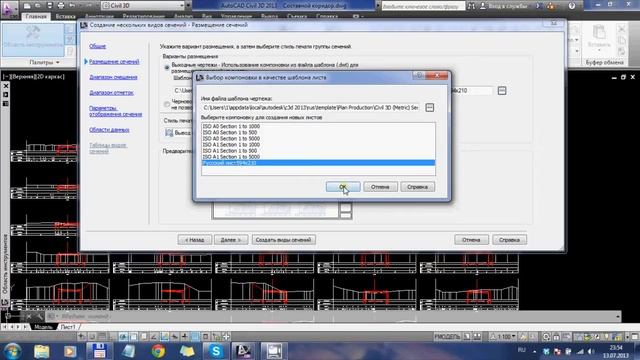Toggle Infer Constraints in status bar

click(x=82, y=337)
